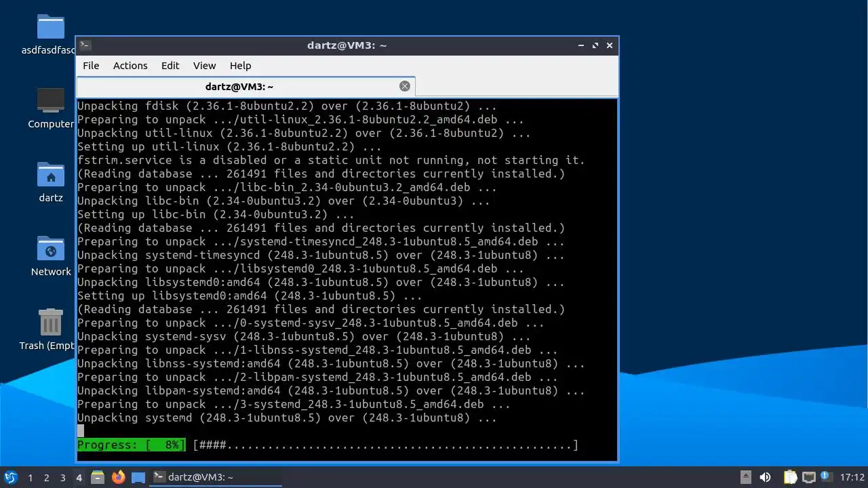868x488 pixels.
Task: Open the volume control in tray
Action: 765,477
